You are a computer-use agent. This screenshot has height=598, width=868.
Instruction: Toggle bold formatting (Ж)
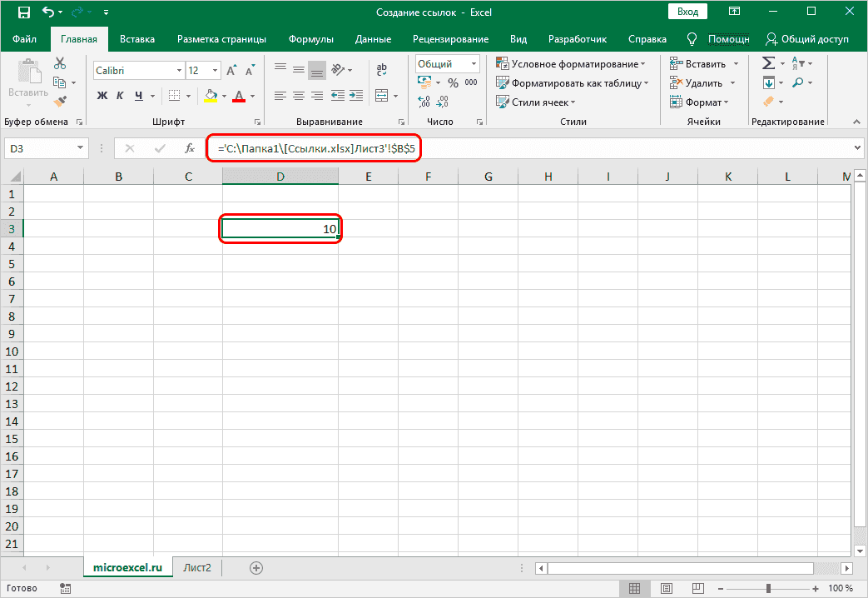pos(102,95)
